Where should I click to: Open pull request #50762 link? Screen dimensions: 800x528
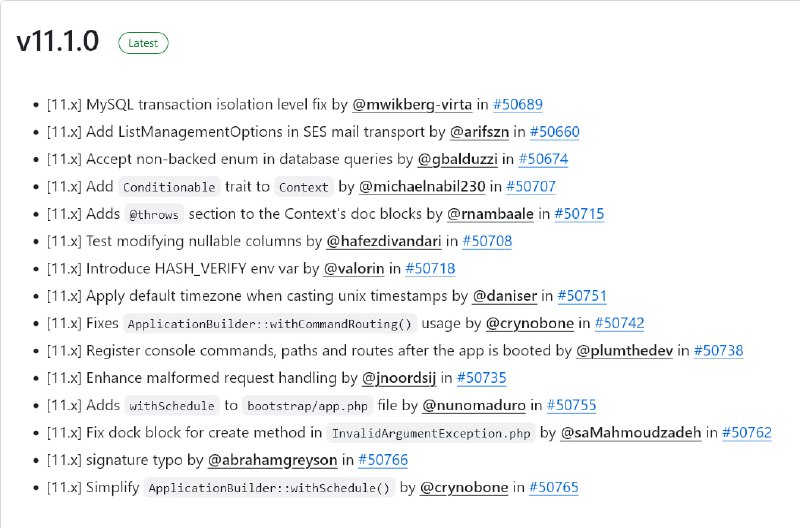747,433
